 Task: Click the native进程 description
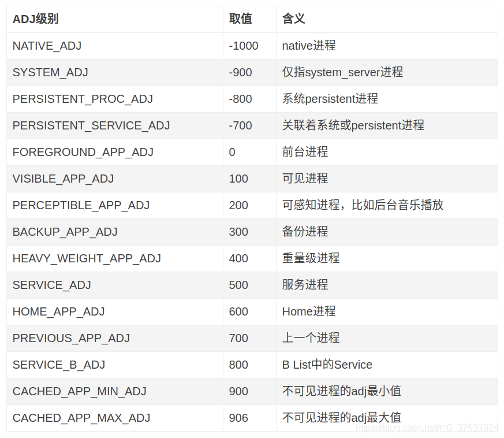(x=309, y=46)
